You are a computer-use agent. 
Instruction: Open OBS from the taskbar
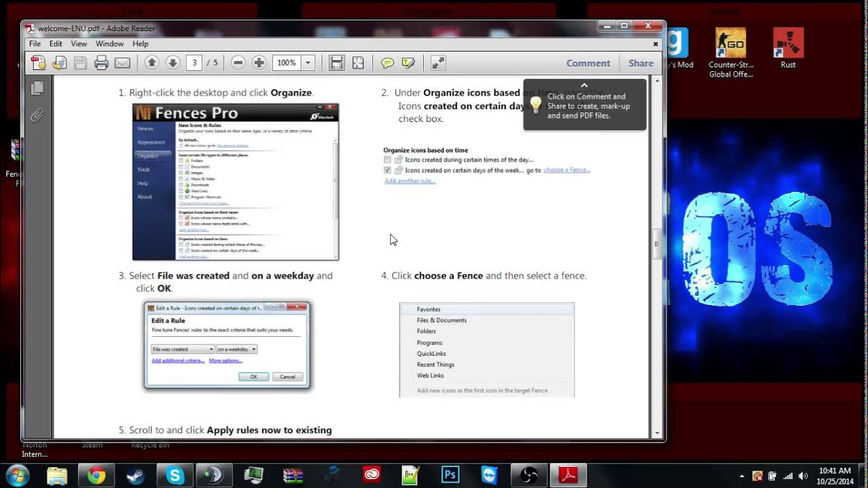tap(529, 475)
